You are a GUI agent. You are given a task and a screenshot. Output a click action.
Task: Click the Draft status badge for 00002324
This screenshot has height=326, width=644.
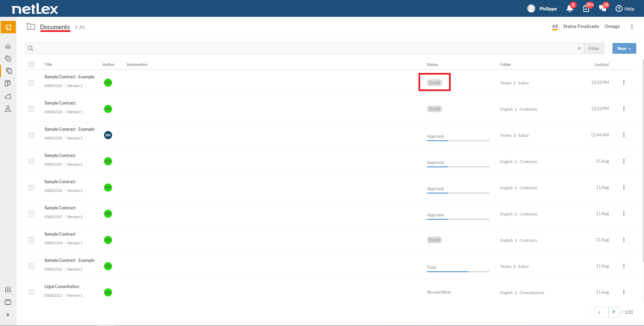(x=435, y=109)
